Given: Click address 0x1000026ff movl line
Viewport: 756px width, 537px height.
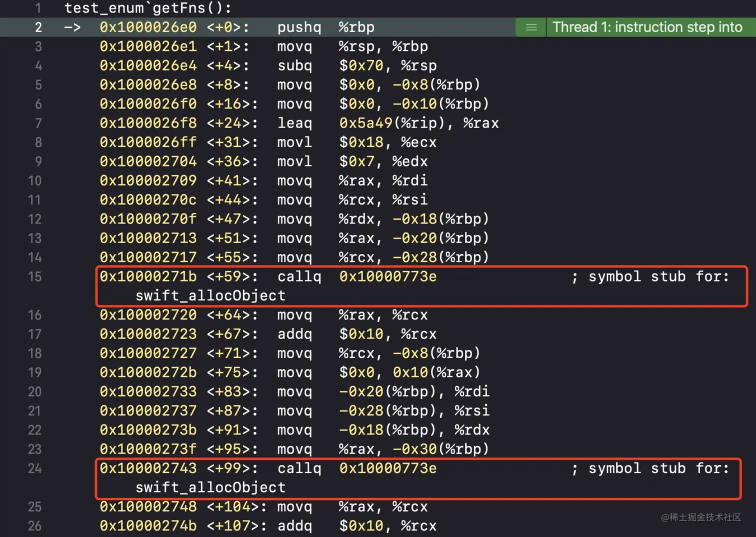Looking at the screenshot, I should (x=148, y=142).
